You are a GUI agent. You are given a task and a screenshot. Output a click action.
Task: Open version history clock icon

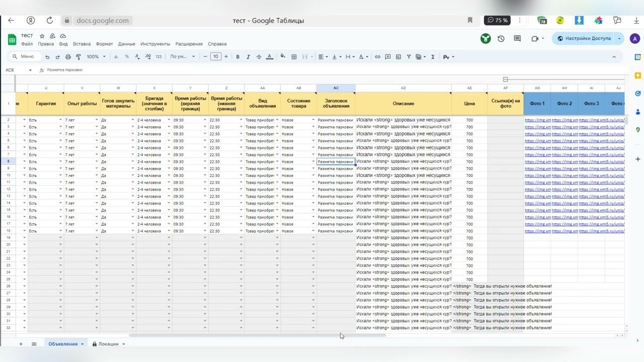coord(501,39)
